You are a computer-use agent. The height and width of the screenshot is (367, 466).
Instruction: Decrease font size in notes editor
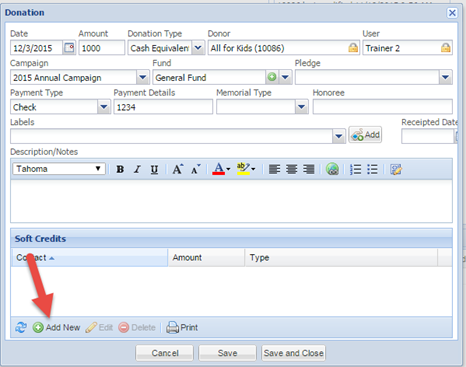tap(196, 169)
